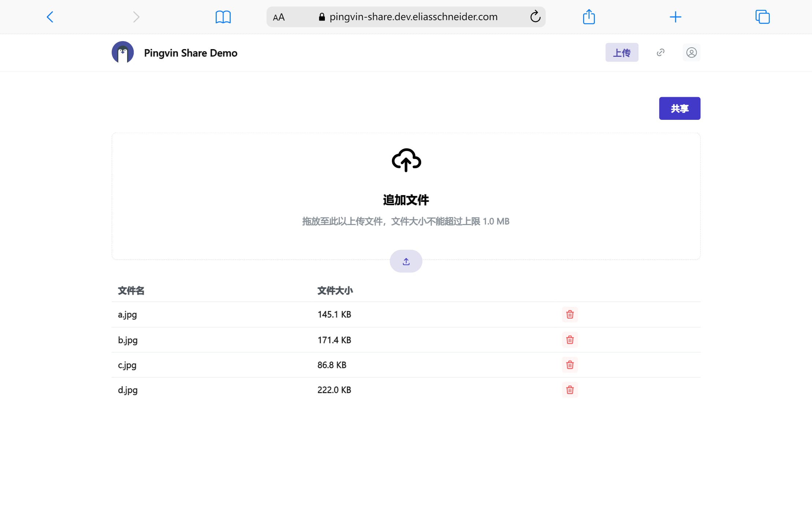This screenshot has width=812, height=508.
Task: Click the cloud upload icon in dropzone
Action: click(406, 160)
